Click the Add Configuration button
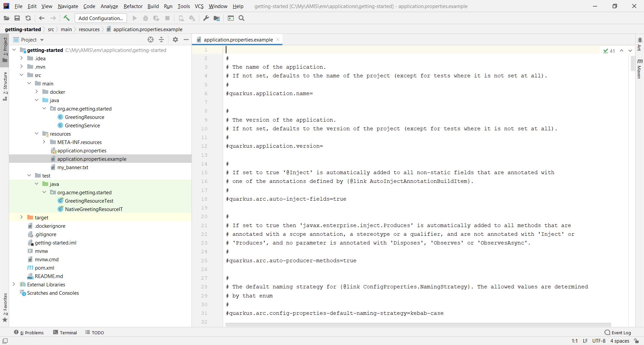The image size is (644, 345). coord(101,18)
